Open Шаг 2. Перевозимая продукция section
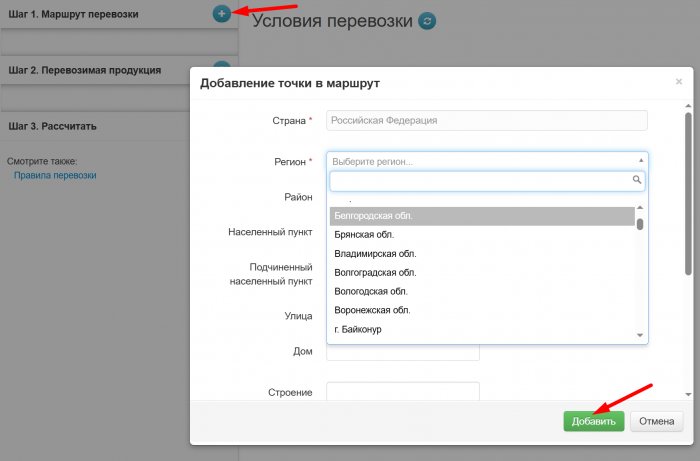This screenshot has width=700, height=461. coord(85,71)
